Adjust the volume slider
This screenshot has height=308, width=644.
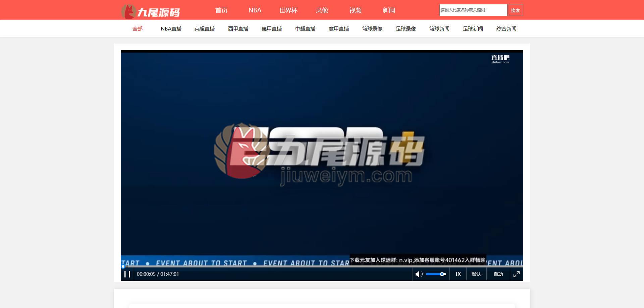436,274
